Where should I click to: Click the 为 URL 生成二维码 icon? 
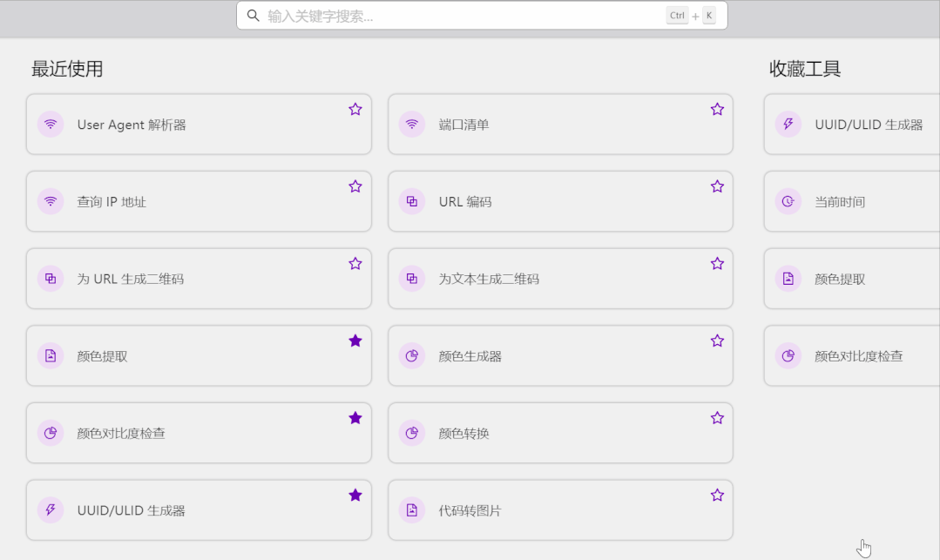click(x=51, y=279)
